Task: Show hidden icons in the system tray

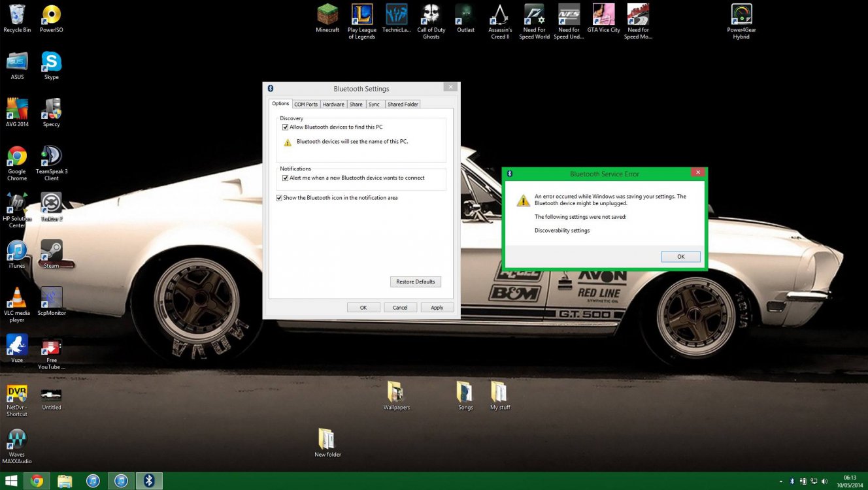Action: tap(780, 481)
